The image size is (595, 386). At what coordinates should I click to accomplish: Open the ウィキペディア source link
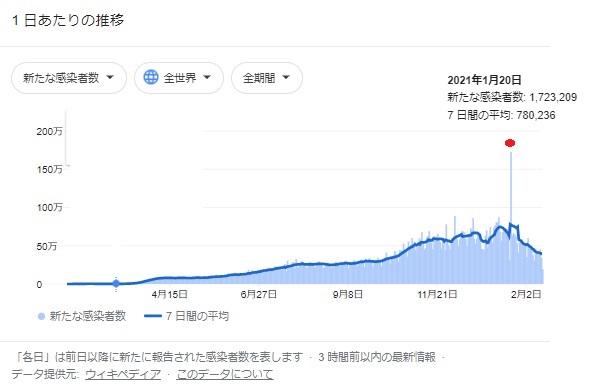tap(123, 374)
